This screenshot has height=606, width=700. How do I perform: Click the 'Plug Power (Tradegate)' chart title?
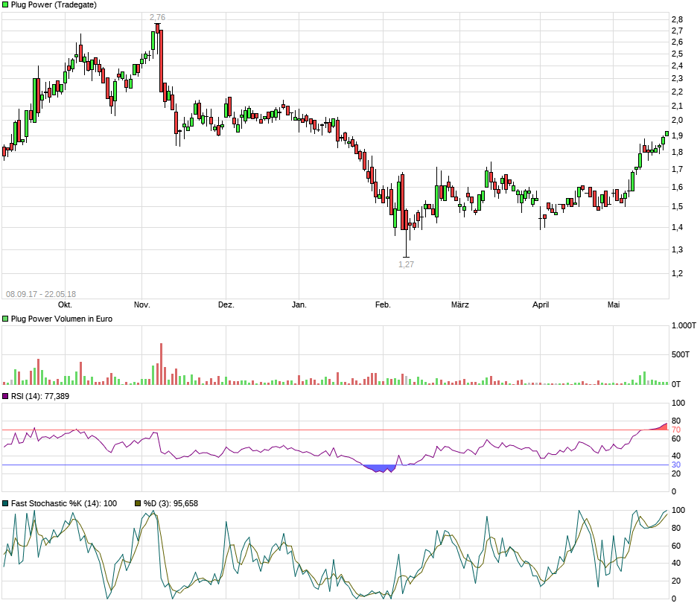(x=54, y=5)
